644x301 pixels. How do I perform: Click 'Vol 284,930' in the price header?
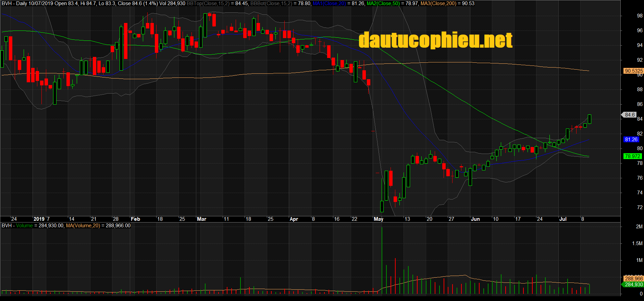coord(172,3)
